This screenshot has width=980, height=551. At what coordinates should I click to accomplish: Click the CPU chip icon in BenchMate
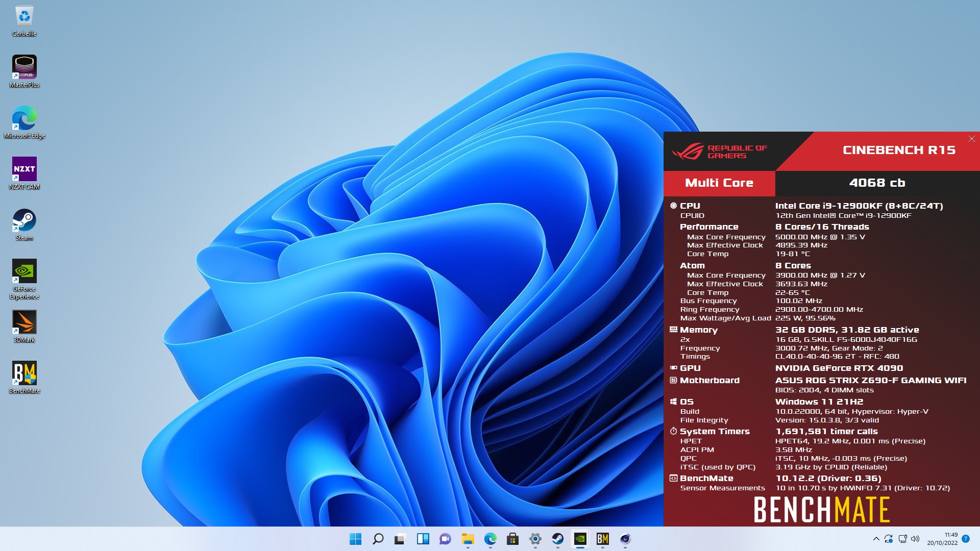point(673,206)
